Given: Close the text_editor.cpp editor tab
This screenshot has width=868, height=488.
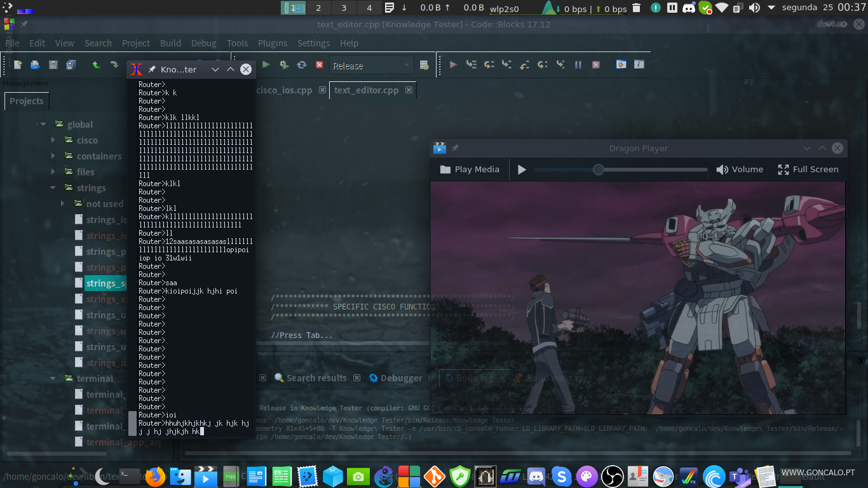Looking at the screenshot, I should [409, 90].
